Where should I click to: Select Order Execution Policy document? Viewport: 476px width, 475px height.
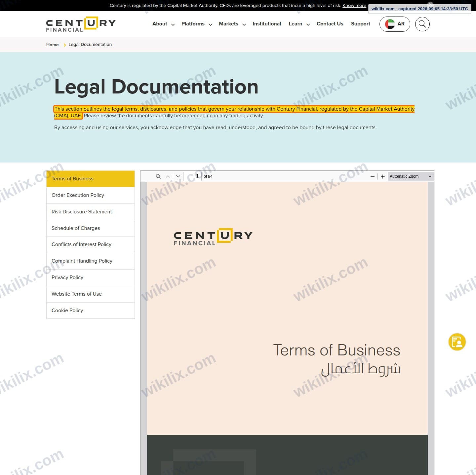(x=91, y=195)
